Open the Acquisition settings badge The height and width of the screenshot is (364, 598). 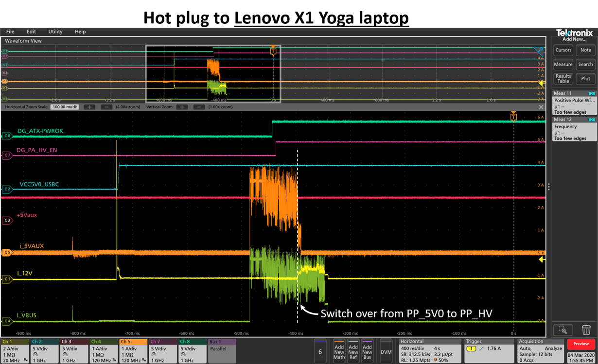point(540,351)
